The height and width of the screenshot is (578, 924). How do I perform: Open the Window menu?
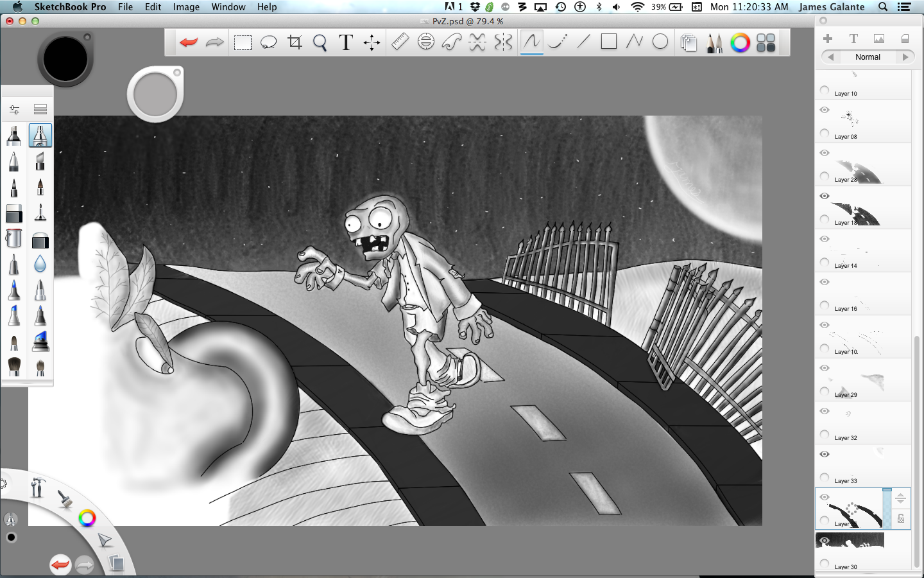228,7
